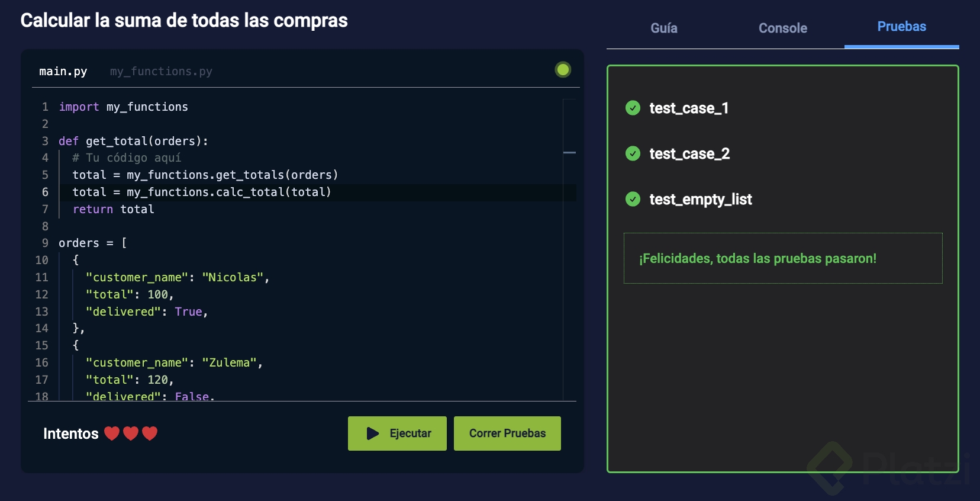Viewport: 980px width, 501px height.
Task: Click the middle red heart icon
Action: pyautogui.click(x=131, y=433)
